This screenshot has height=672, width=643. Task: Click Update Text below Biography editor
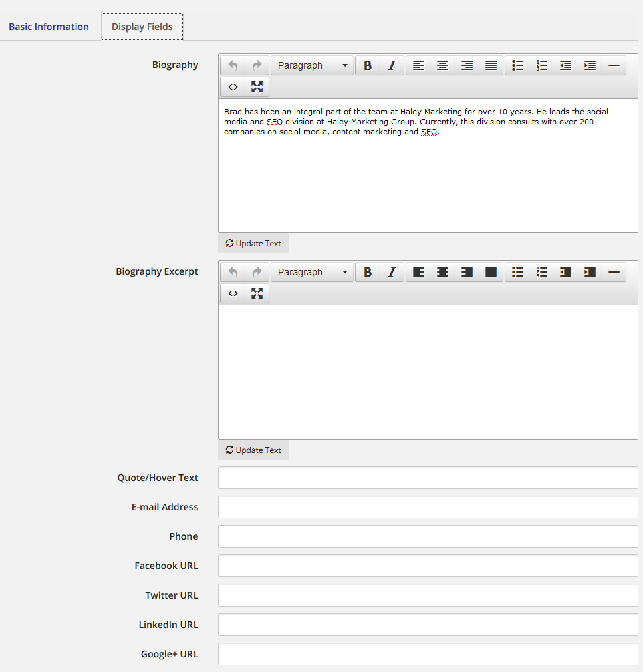(253, 243)
